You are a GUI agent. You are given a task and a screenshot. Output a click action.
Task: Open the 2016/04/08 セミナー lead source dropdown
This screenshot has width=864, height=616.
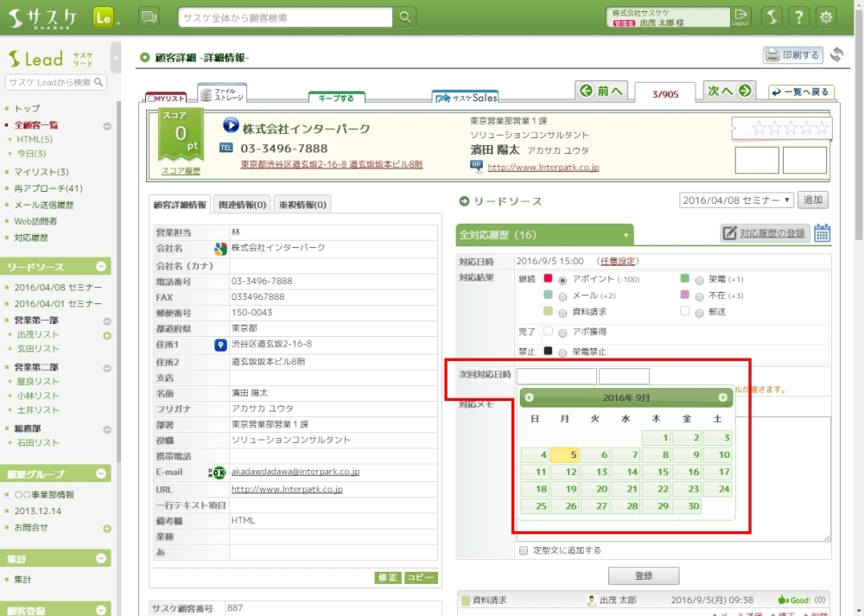tap(736, 200)
